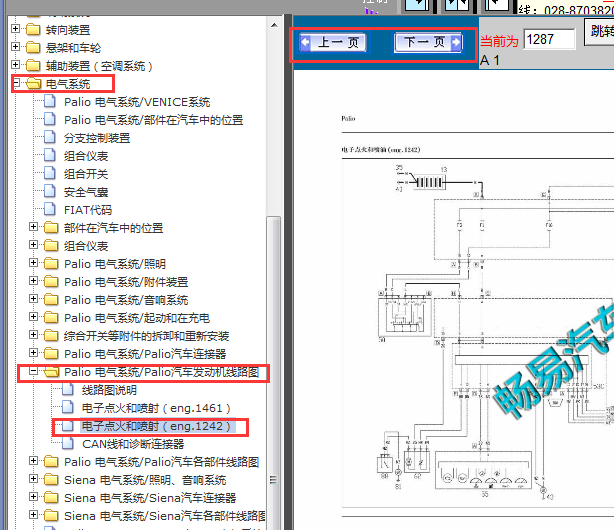The width and height of the screenshot is (614, 530).
Task: Click the document icon beside 线路图说明
Action: pos(68,390)
